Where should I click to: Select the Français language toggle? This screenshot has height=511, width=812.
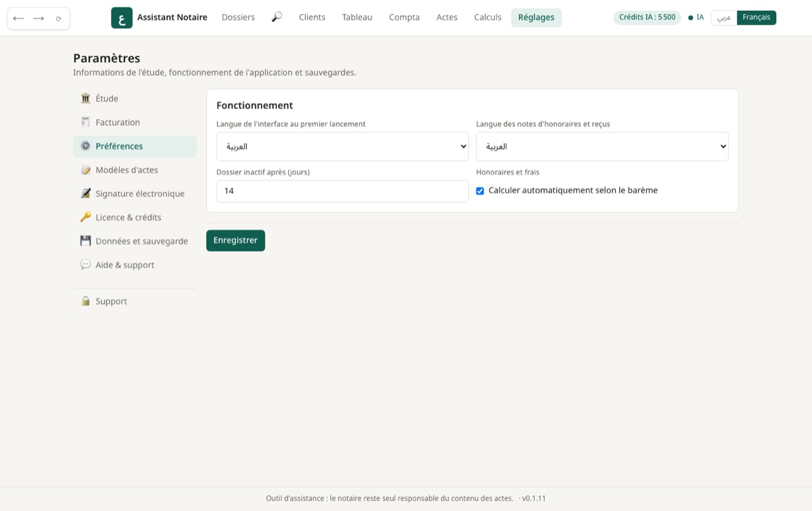coord(757,18)
